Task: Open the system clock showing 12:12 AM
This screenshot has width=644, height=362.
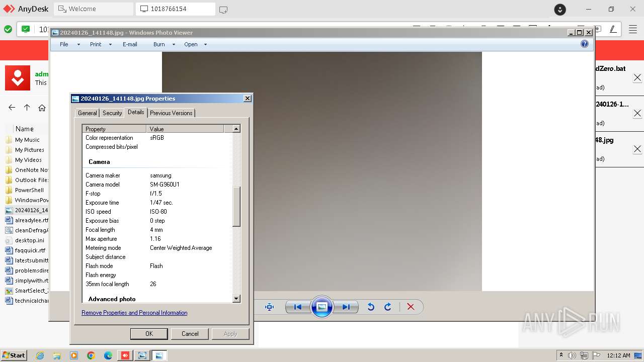Action: pos(618,355)
